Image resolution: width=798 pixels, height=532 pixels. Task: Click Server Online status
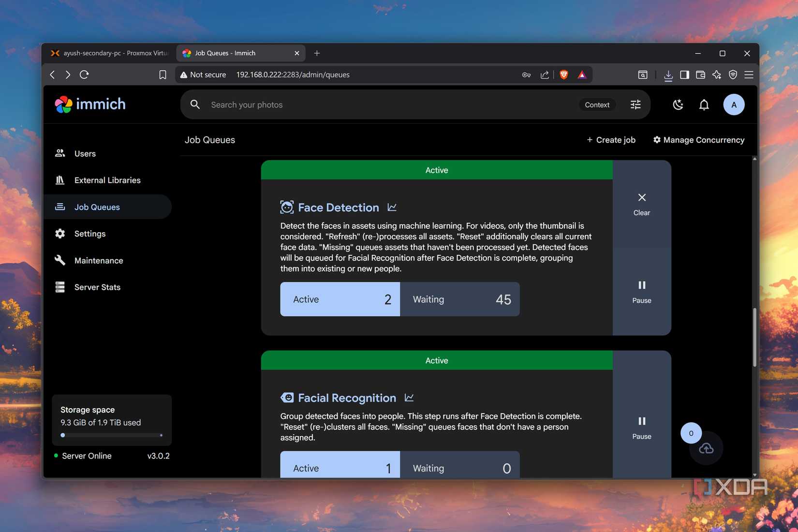pyautogui.click(x=83, y=456)
